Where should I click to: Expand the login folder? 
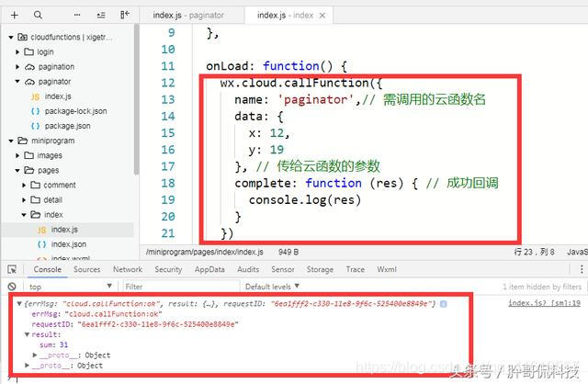tap(17, 51)
